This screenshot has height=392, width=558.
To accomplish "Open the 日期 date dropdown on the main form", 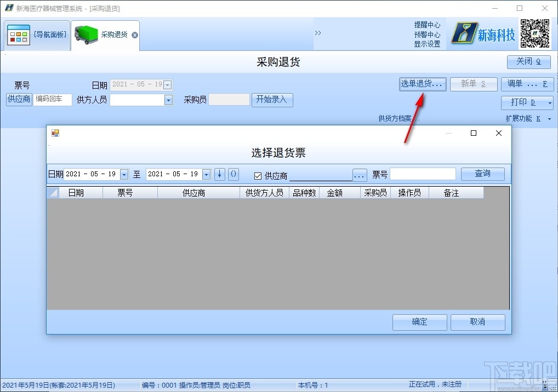I will [x=167, y=85].
